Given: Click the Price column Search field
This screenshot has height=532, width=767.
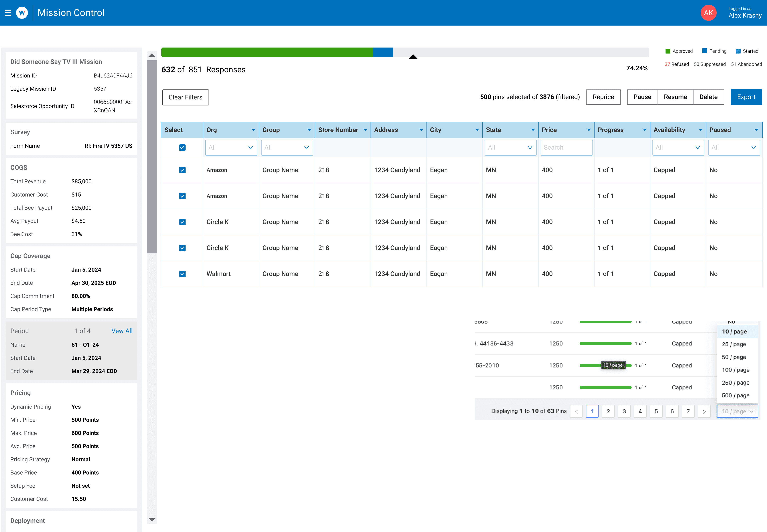Looking at the screenshot, I should (566, 147).
